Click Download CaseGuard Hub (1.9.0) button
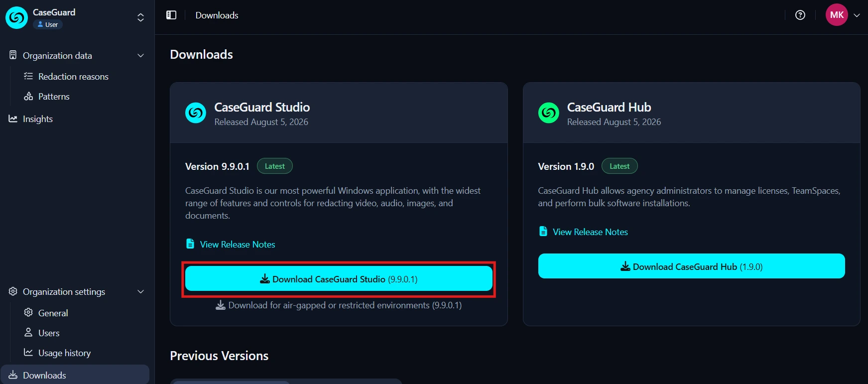 tap(691, 266)
